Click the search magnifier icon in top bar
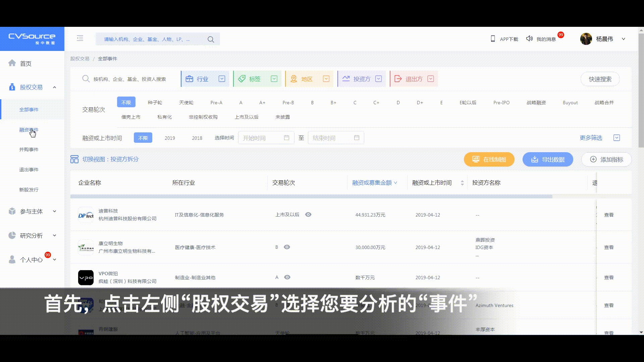Screen dimensions: 644x362 211,40
